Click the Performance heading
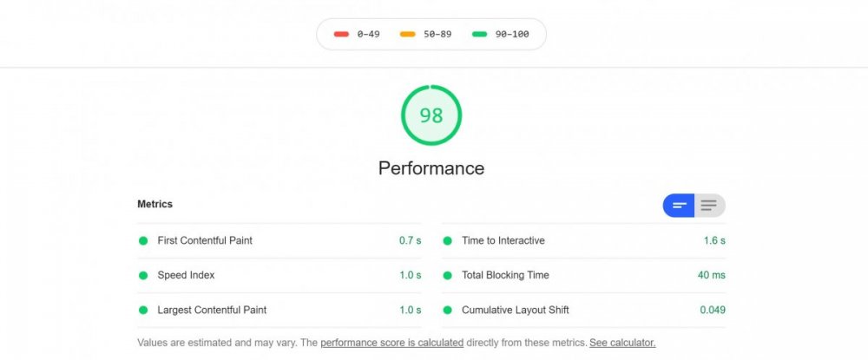Image resolution: width=868 pixels, height=360 pixels. [x=431, y=167]
